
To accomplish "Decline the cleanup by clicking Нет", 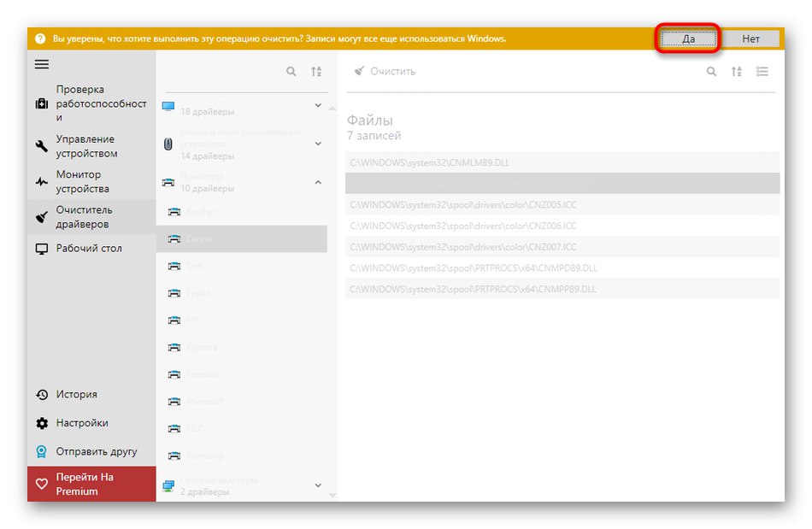I will (750, 38).
